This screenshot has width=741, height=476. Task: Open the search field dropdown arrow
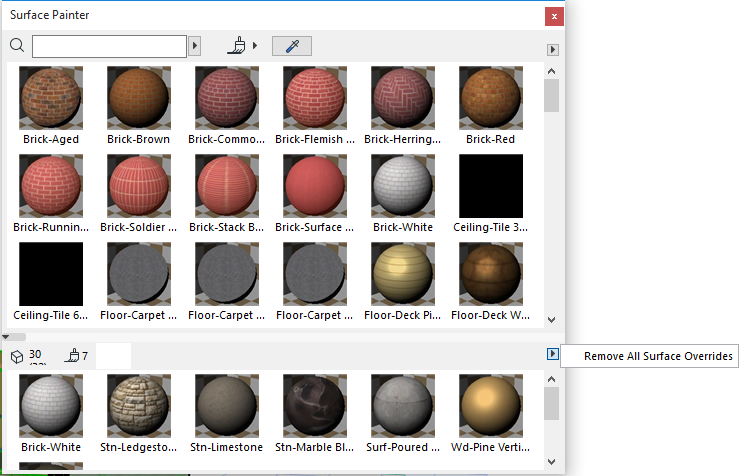coord(195,46)
